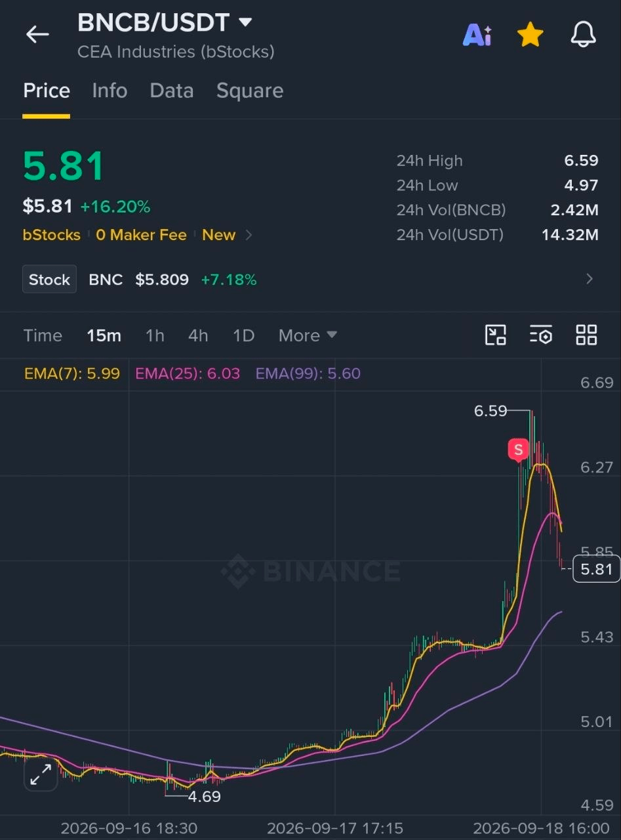This screenshot has width=621, height=840.
Task: Tap the CEA Industries (bStocks) subtitle
Action: 176,52
